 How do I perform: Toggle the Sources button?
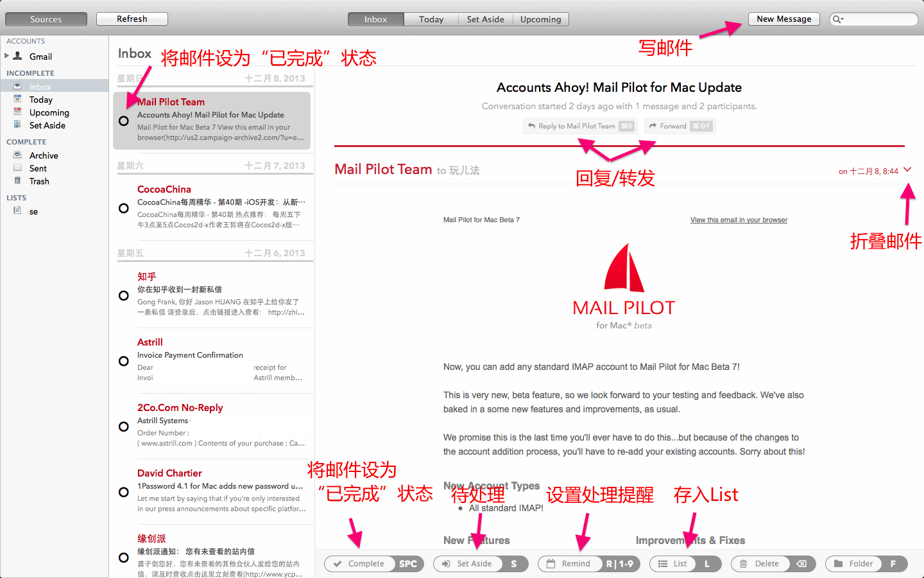tap(46, 19)
